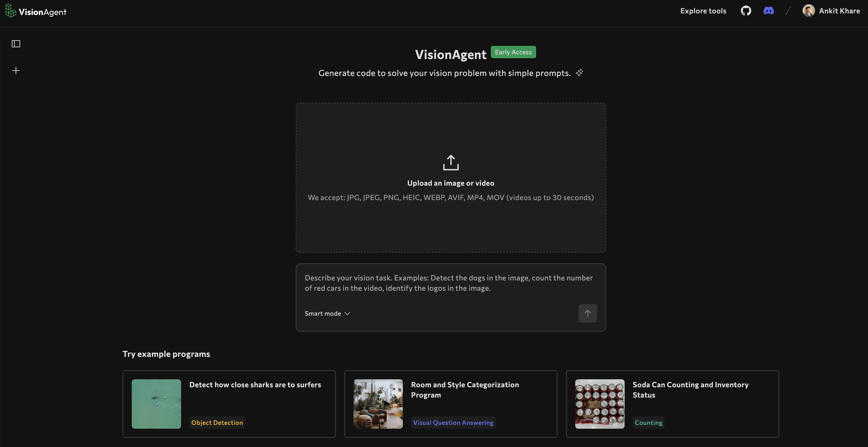Image resolution: width=868 pixels, height=447 pixels.
Task: Open Ankit Khare profile avatar
Action: [808, 11]
